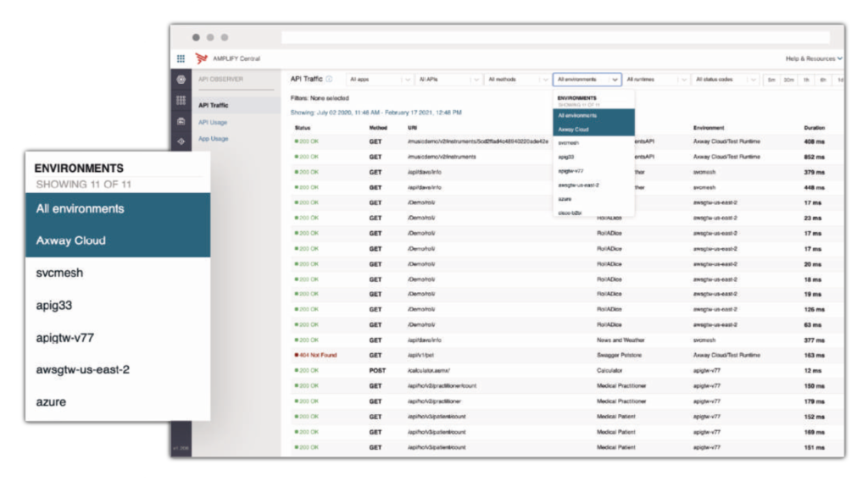The height and width of the screenshot is (481, 868).
Task: Click the Calculator API cell
Action: [x=609, y=370]
